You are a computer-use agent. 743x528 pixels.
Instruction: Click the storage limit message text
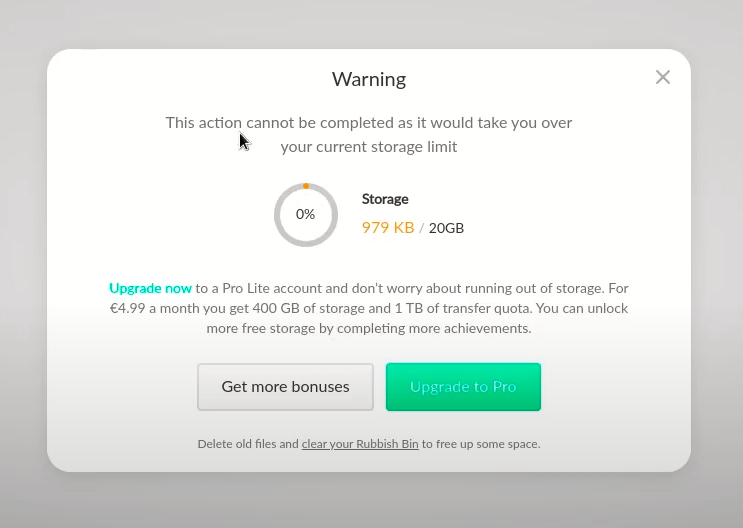click(369, 135)
